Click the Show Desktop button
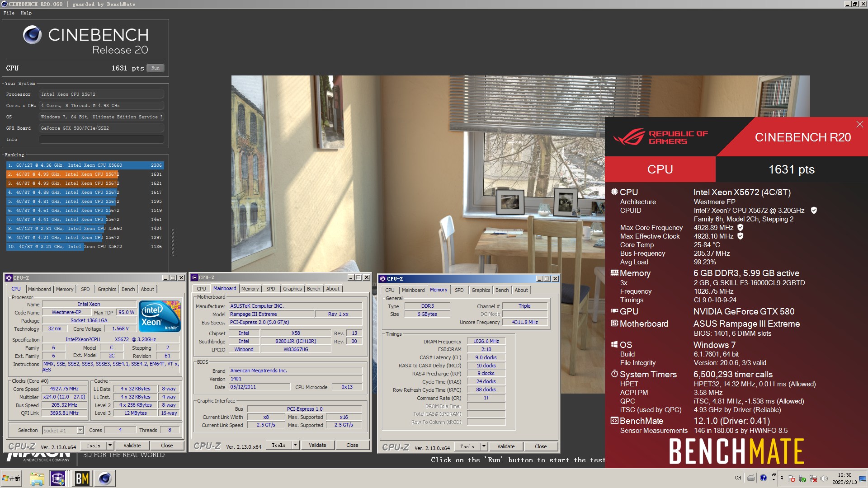 [863, 479]
